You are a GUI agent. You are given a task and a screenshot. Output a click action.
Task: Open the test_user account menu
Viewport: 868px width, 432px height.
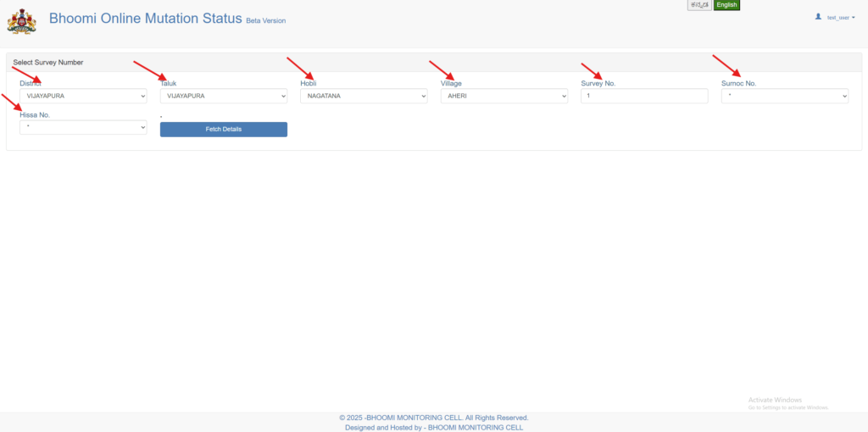[840, 17]
